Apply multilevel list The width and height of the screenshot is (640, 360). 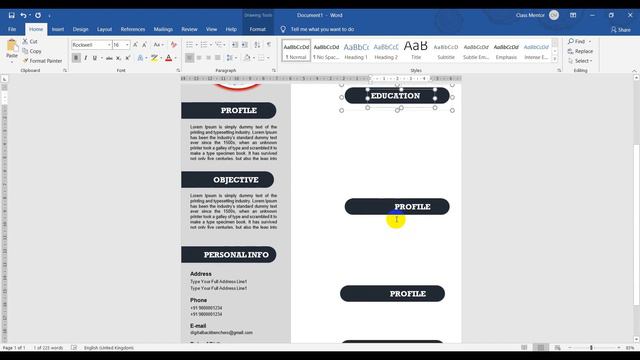click(219, 44)
